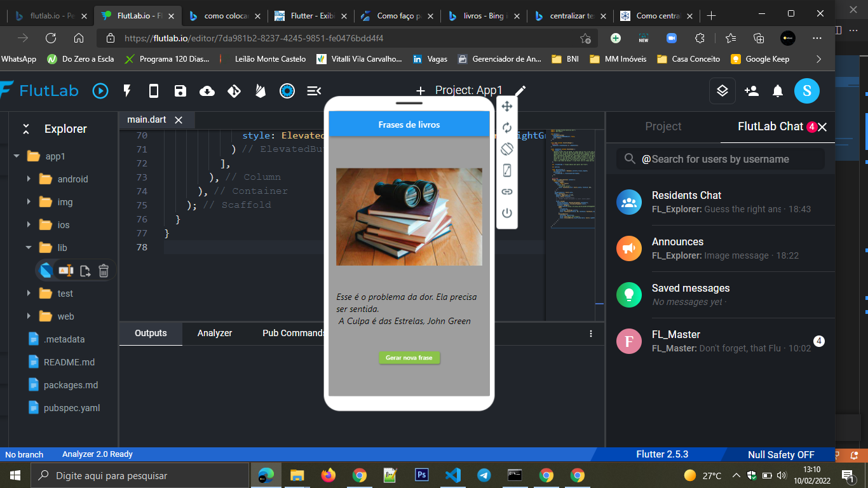Run the project with the Play button
868x488 pixels.
click(100, 91)
